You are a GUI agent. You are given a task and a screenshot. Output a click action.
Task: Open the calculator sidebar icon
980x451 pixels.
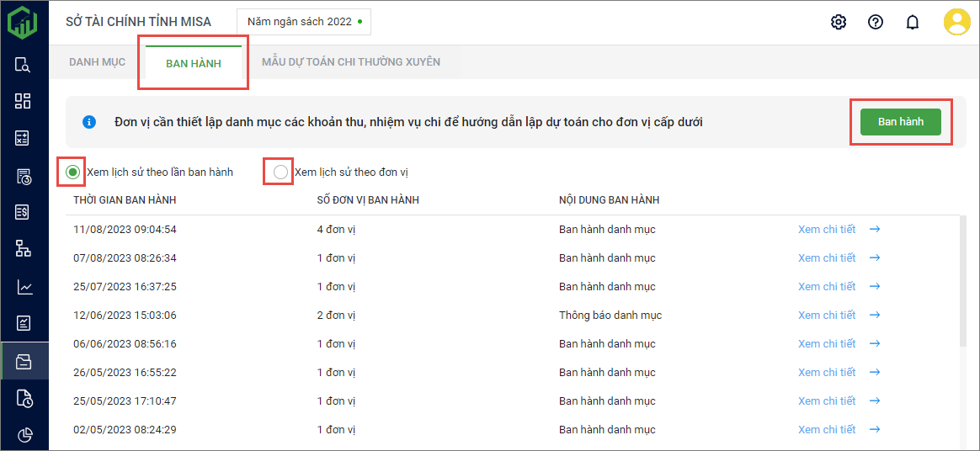tap(24, 138)
